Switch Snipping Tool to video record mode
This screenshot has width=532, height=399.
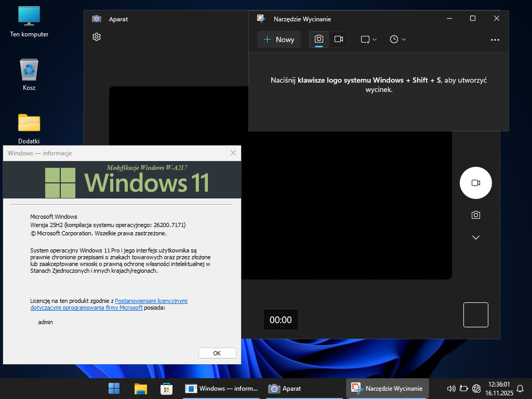(x=339, y=39)
